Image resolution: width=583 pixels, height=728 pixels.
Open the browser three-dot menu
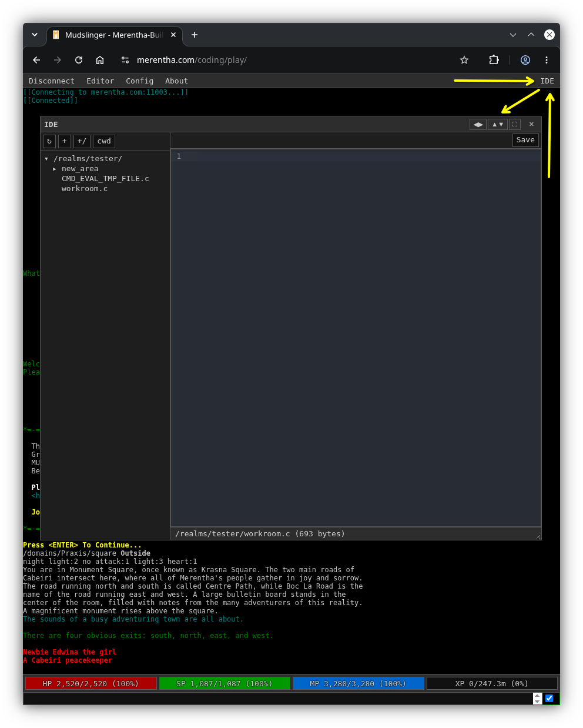[x=547, y=60]
